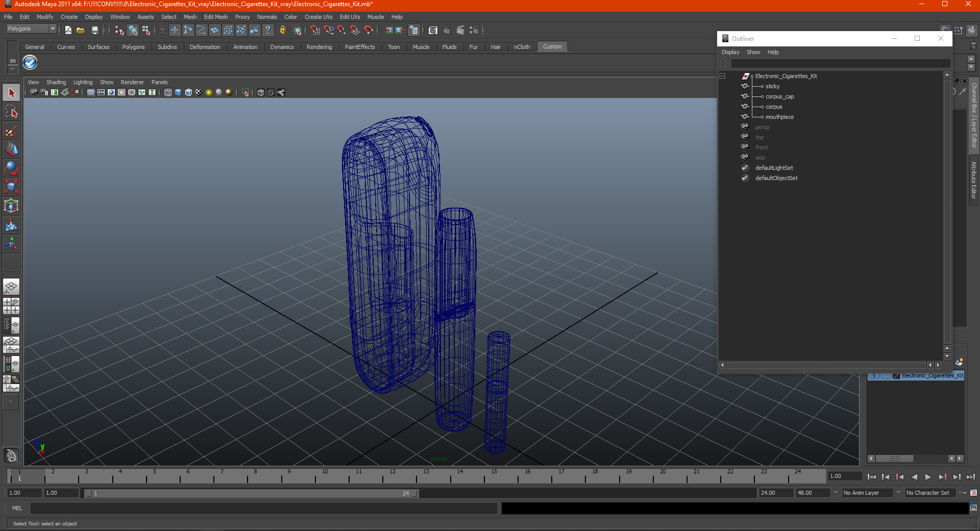Choose select by hierarchy mode icon

(x=119, y=31)
